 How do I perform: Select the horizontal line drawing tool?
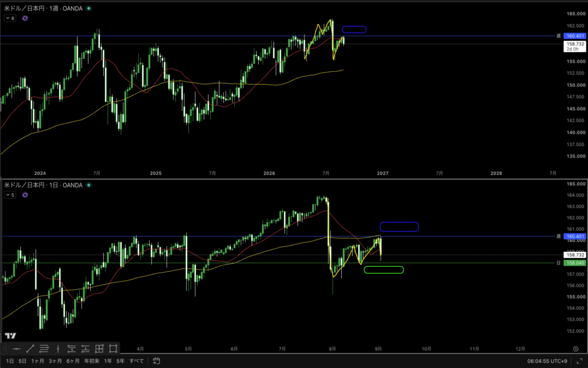(17, 349)
